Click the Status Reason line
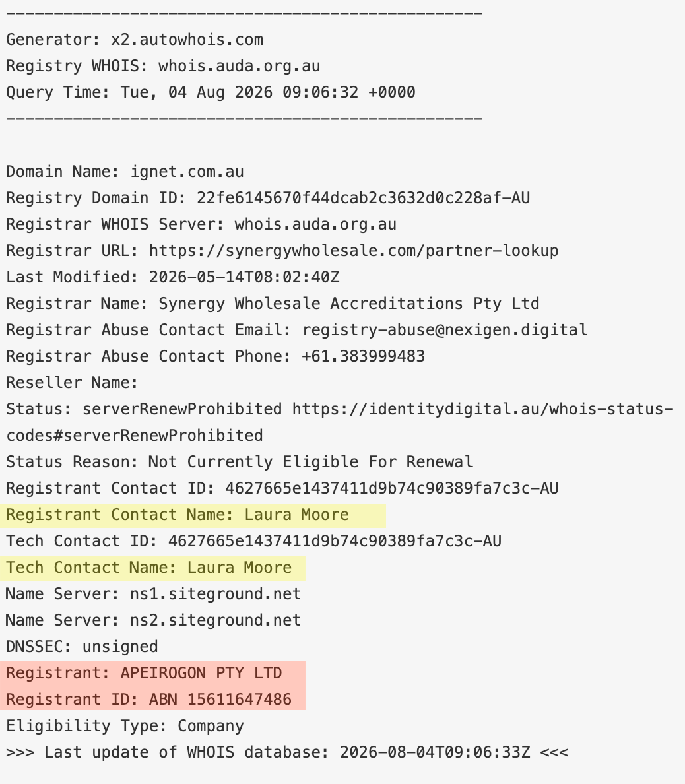685x784 pixels. [239, 461]
